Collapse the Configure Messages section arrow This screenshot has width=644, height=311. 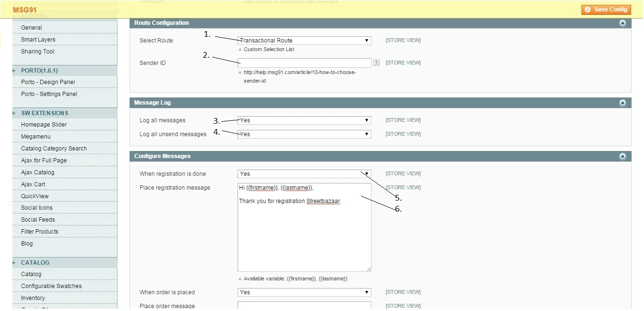coord(622,156)
